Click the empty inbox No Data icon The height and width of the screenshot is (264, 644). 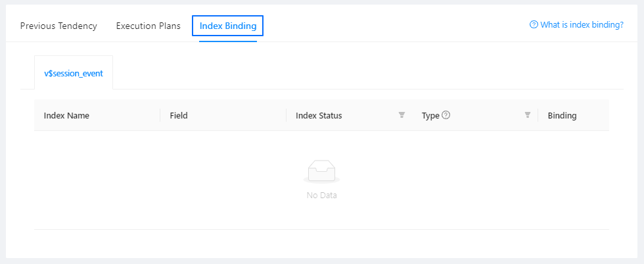(x=321, y=172)
